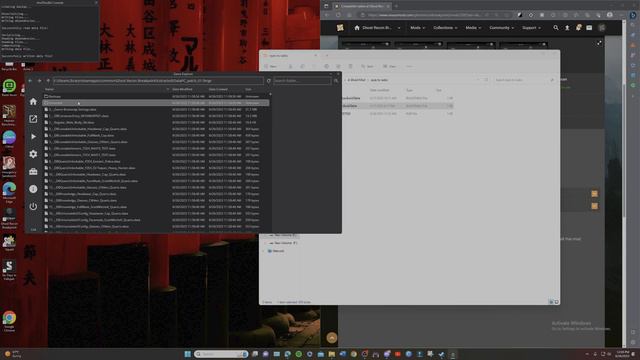Click the taskbar search box
640x360 pixels.
[221, 354]
